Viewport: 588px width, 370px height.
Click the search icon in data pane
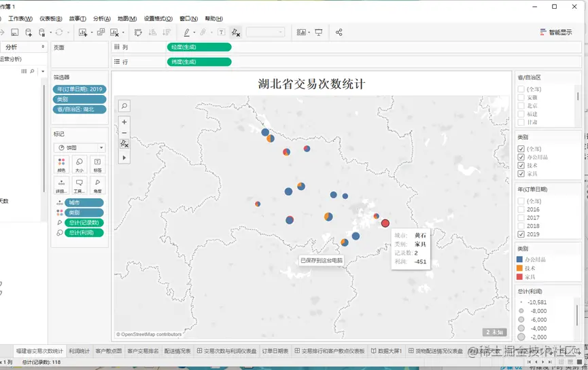[x=32, y=71]
